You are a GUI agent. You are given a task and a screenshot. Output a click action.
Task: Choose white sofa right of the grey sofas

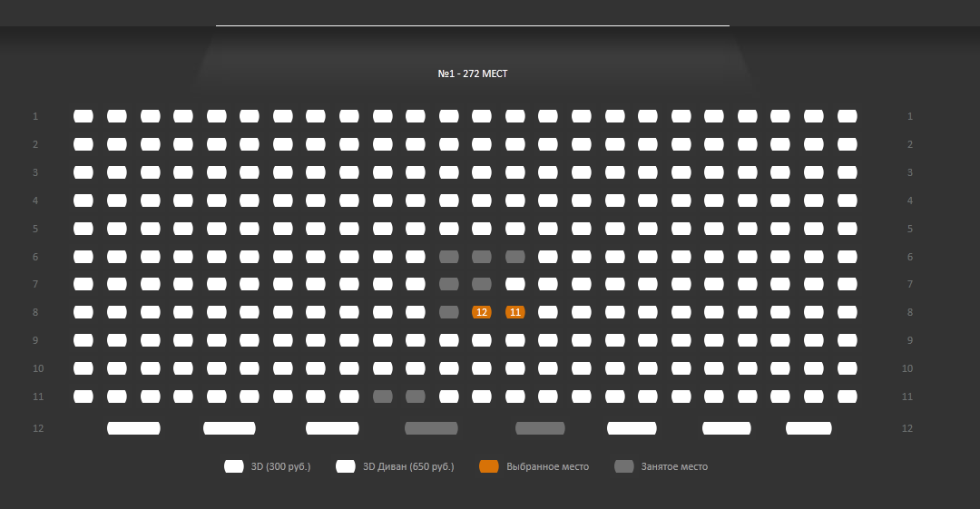coord(632,428)
